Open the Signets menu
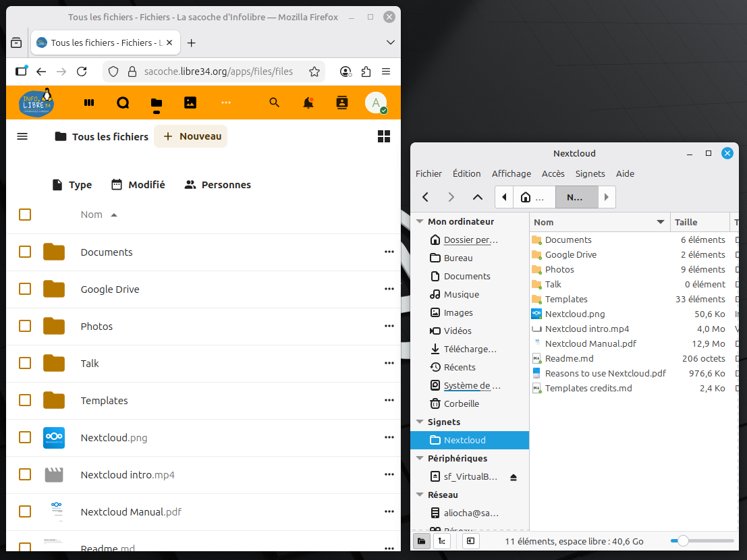This screenshot has height=560, width=747. [590, 173]
